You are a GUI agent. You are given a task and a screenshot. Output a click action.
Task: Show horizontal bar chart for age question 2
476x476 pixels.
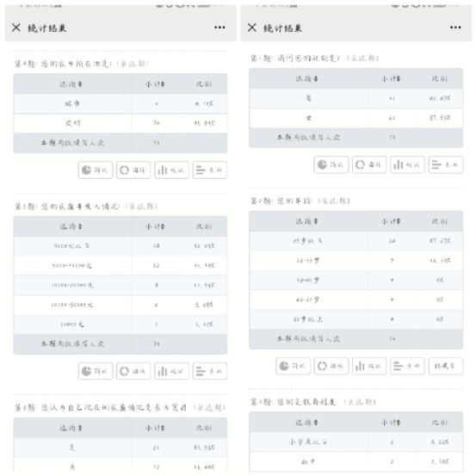[x=407, y=366]
